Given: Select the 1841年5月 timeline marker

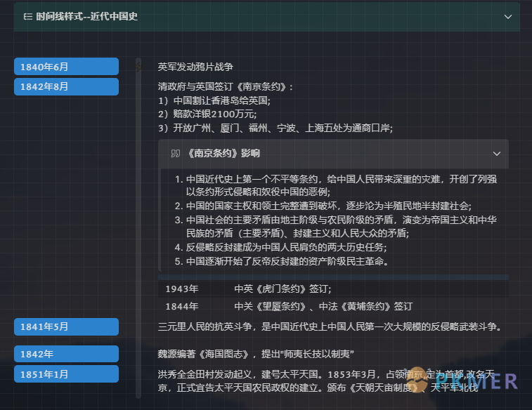Looking at the screenshot, I should (66, 326).
